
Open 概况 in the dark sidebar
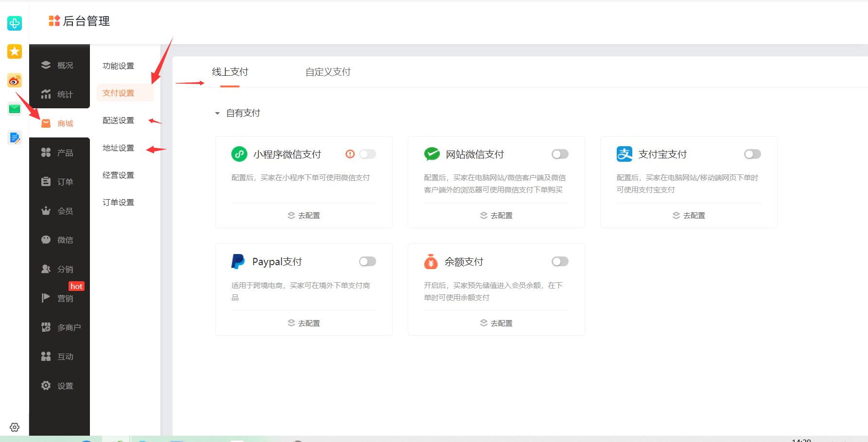click(x=59, y=65)
